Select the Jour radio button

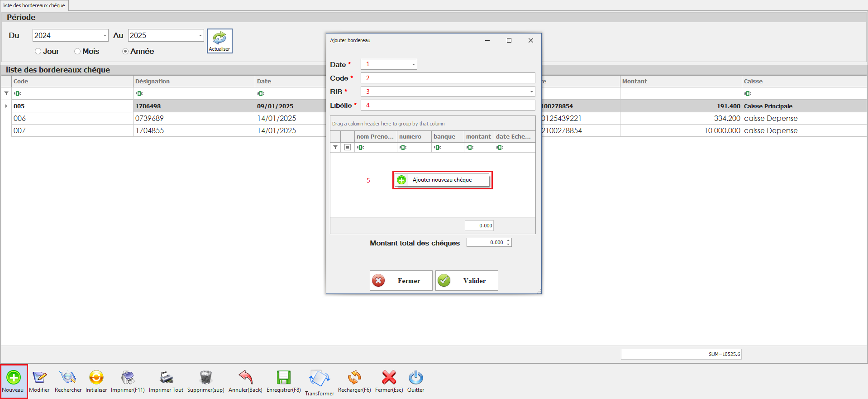[38, 52]
